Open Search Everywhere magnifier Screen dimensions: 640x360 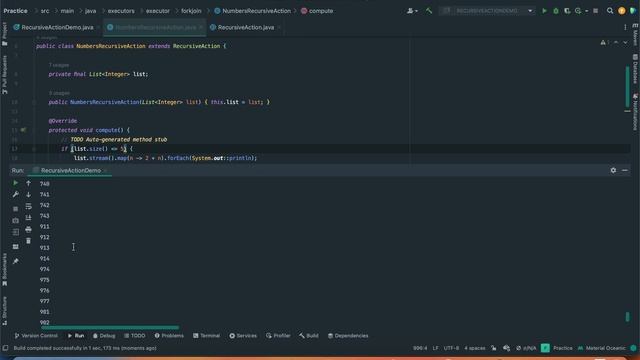(610, 11)
